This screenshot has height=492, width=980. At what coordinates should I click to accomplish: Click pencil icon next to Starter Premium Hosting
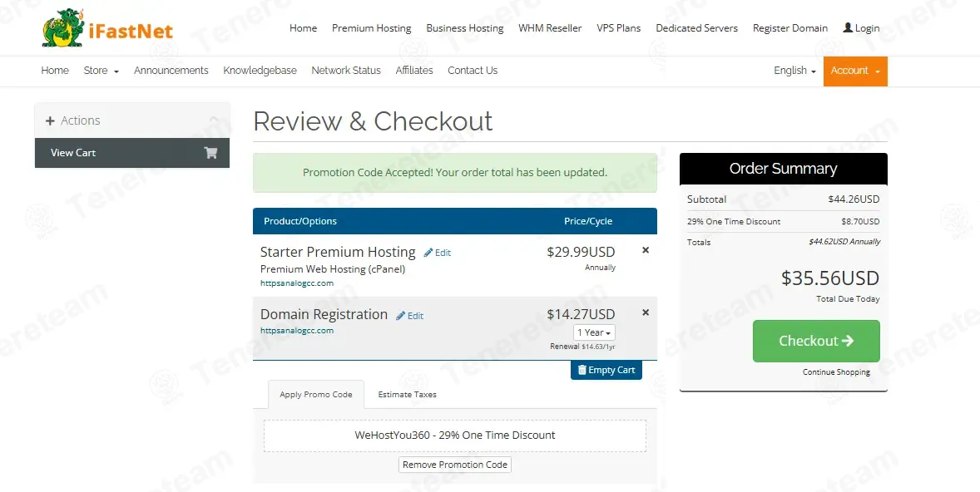428,253
